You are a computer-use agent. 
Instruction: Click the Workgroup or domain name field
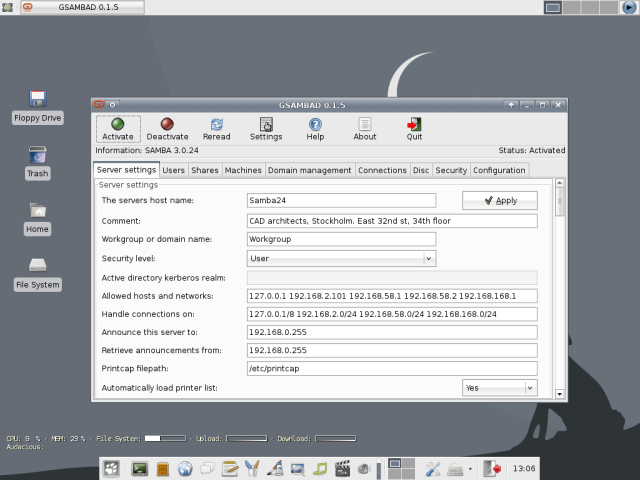[341, 239]
